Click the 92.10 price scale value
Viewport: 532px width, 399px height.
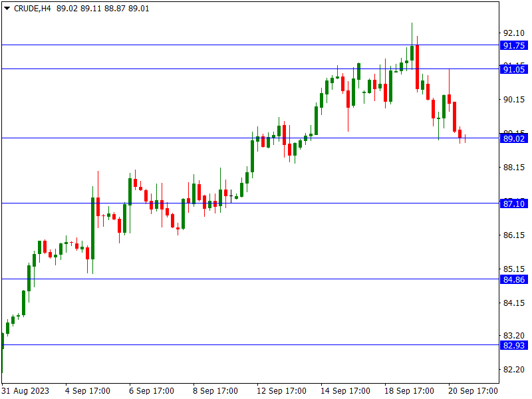click(513, 33)
